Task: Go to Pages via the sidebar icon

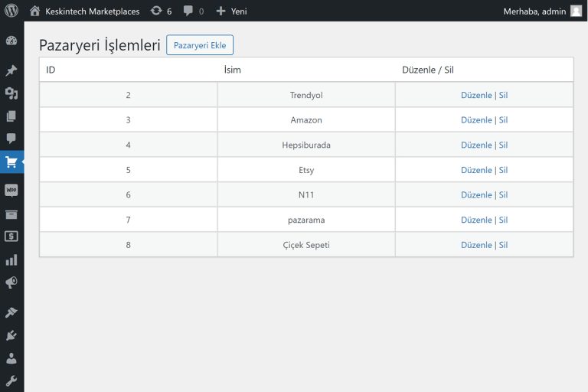Action: 11,116
